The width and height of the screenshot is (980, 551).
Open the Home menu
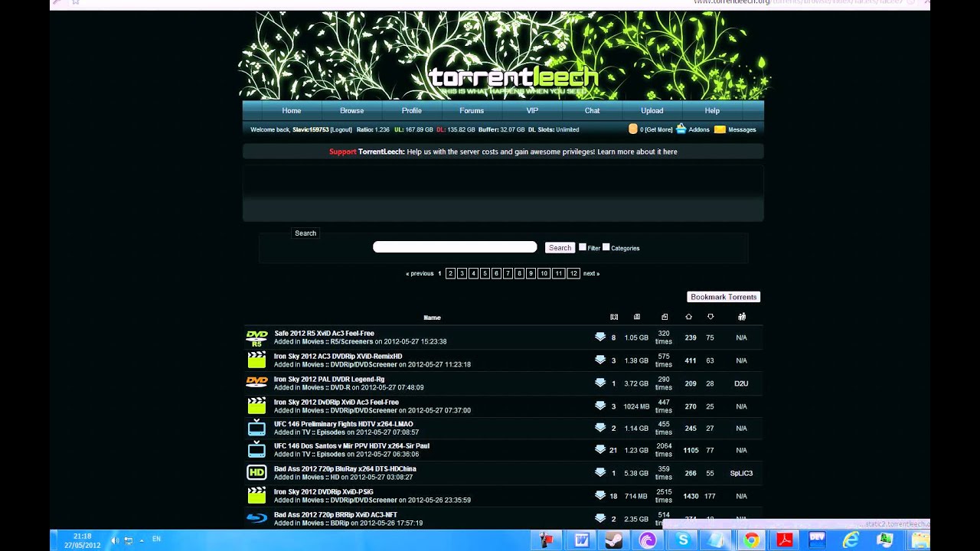pos(292,111)
